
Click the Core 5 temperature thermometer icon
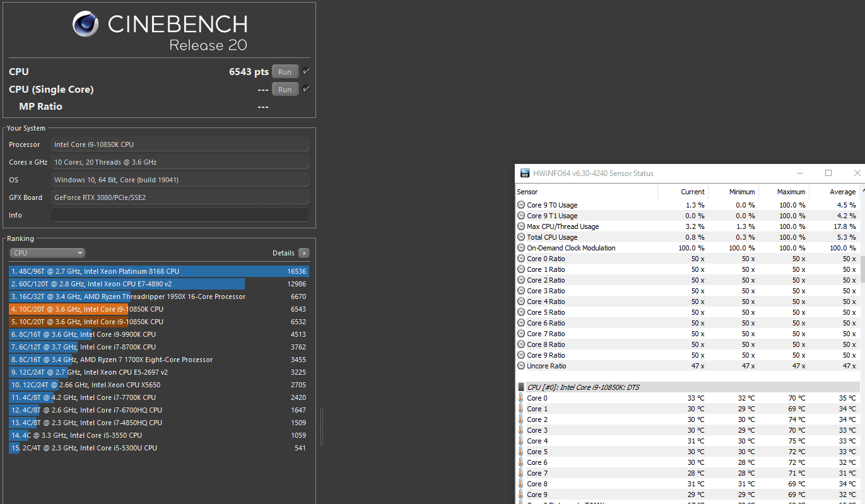pos(521,452)
